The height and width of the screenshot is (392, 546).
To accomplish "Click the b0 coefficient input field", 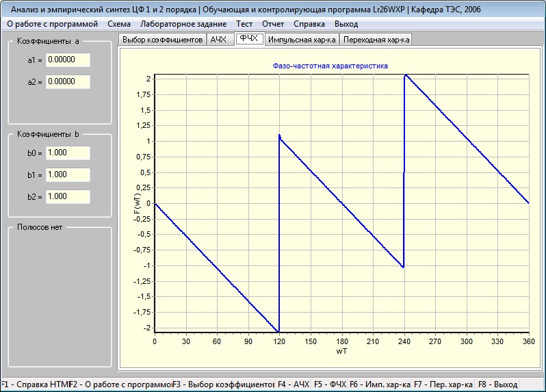I will click(x=68, y=153).
